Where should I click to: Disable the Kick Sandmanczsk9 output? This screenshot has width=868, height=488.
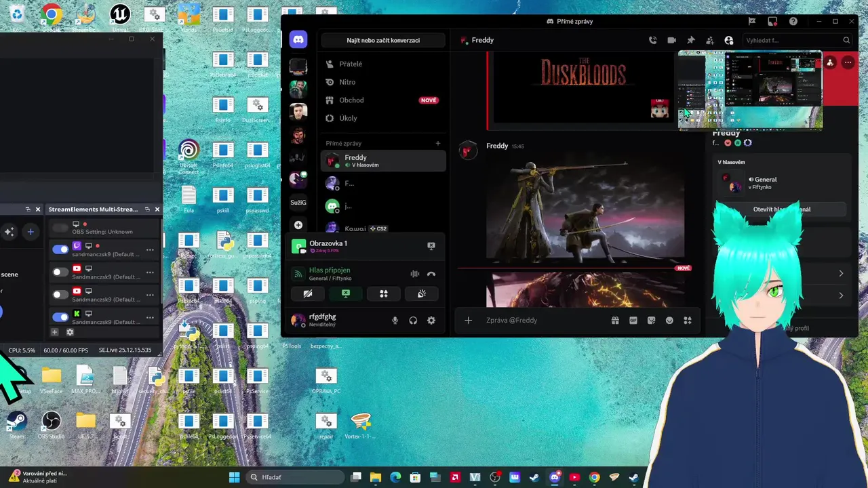(60, 317)
